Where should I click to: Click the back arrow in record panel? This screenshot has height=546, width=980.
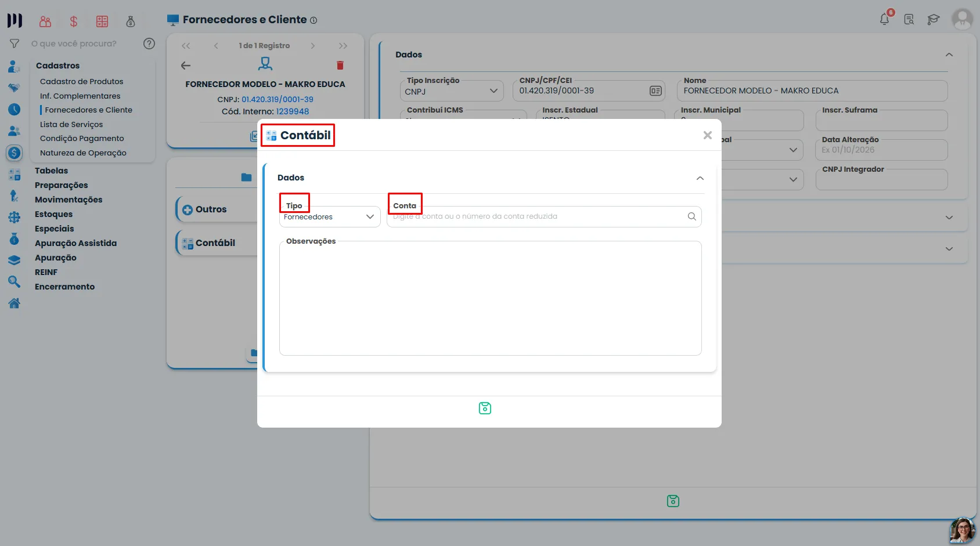[186, 66]
